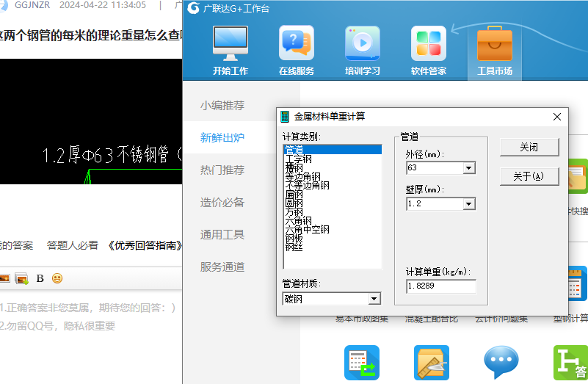Select 管道 in 计算类别 list
Image resolution: width=588 pixels, height=384 pixels.
tap(333, 150)
